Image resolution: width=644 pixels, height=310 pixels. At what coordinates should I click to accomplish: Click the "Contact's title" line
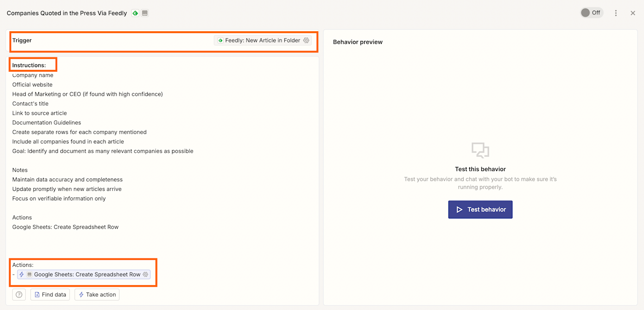30,104
